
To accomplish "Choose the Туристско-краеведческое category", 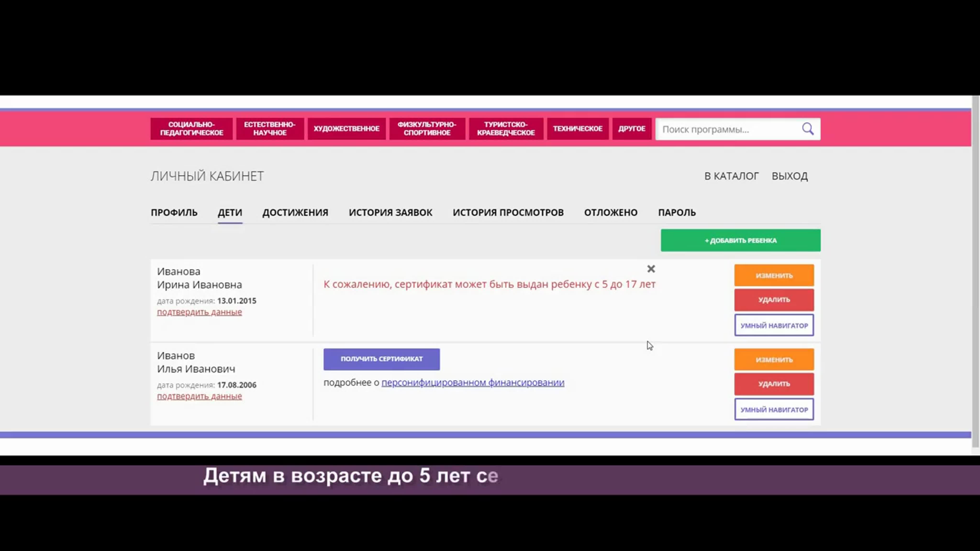I will pos(506,128).
